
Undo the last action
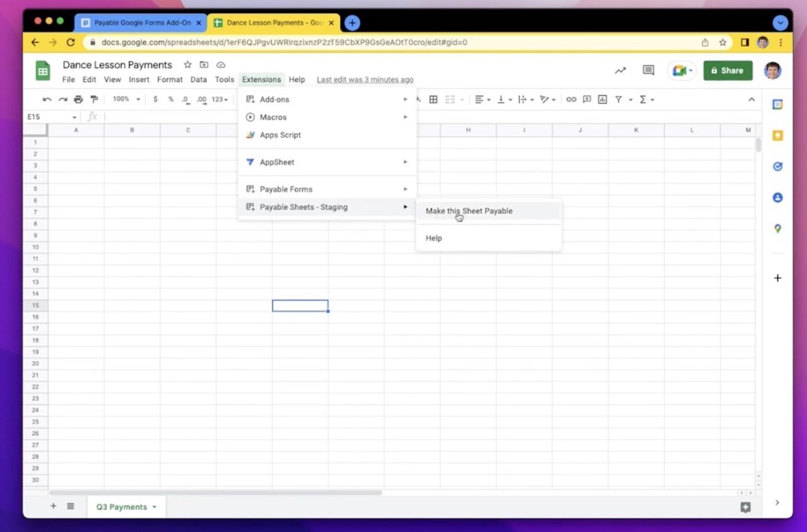tap(47, 99)
